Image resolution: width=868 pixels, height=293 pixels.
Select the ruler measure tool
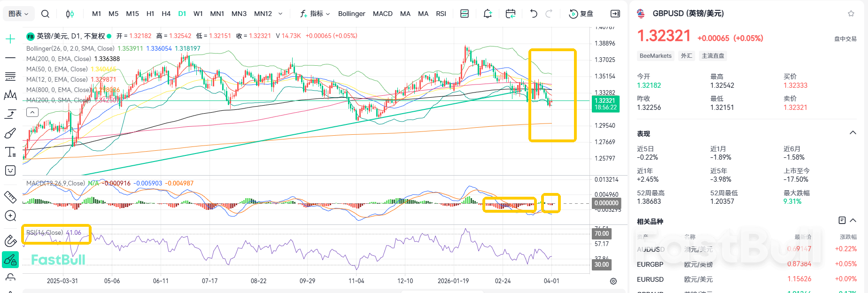(x=10, y=197)
